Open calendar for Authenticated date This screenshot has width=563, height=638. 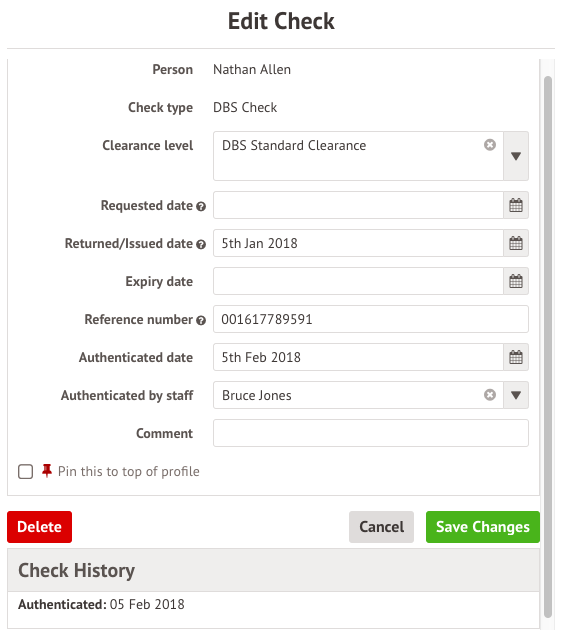[x=516, y=357]
